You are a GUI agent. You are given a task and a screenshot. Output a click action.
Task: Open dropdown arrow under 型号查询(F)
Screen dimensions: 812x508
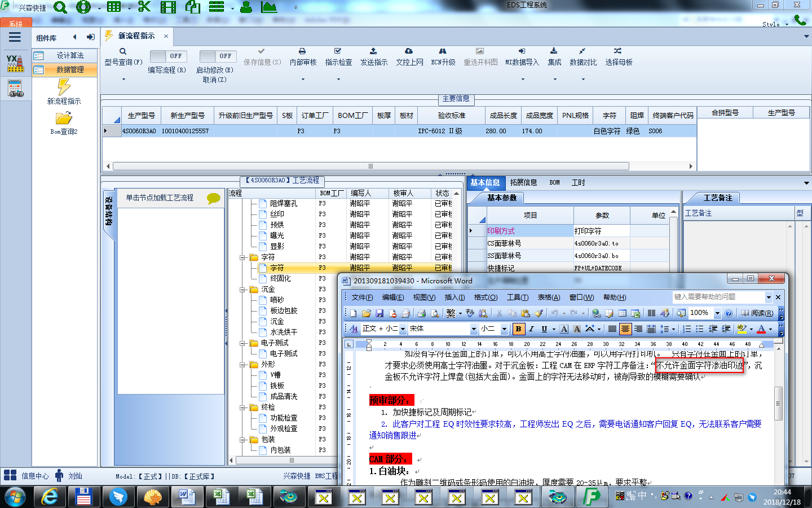point(123,79)
